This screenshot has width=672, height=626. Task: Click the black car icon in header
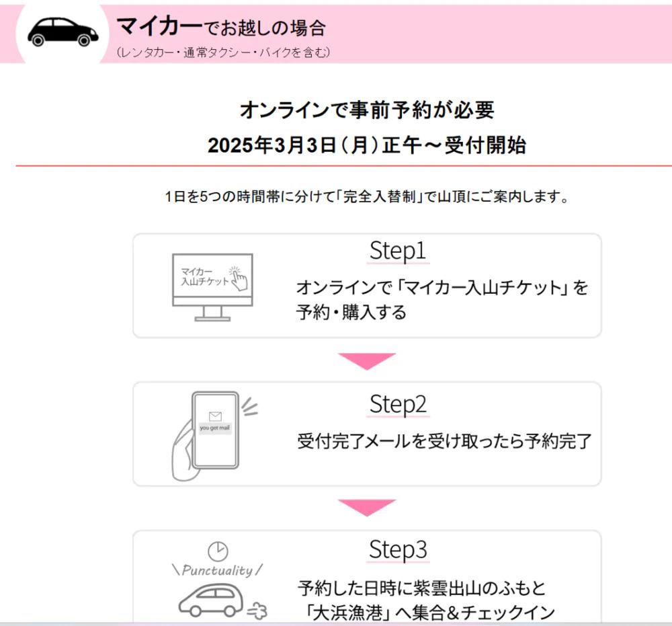[x=63, y=32]
